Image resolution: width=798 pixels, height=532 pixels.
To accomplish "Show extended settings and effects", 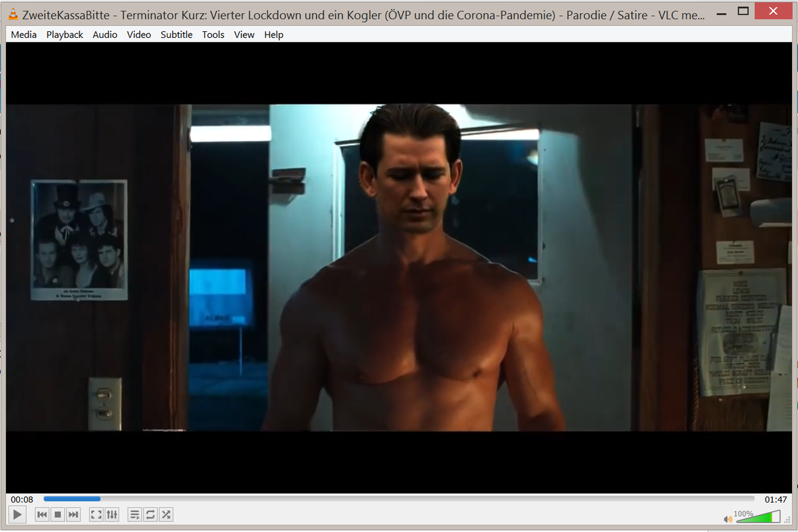I will click(x=112, y=514).
